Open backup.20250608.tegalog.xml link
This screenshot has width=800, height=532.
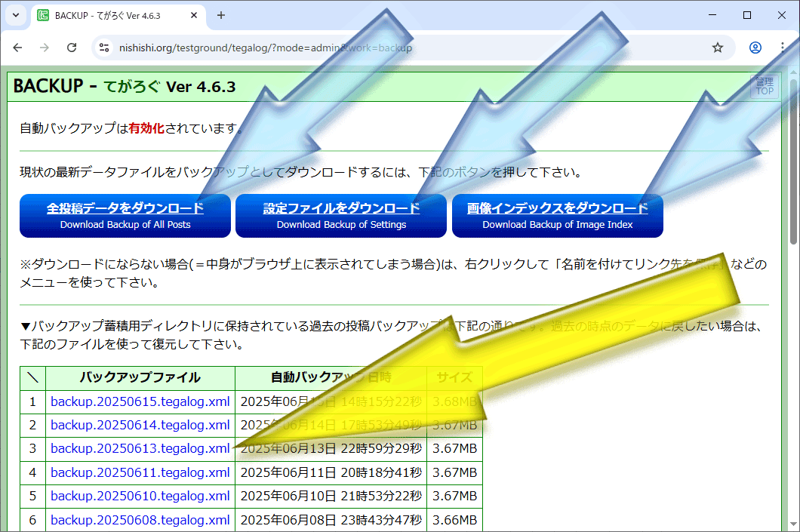pos(140,519)
